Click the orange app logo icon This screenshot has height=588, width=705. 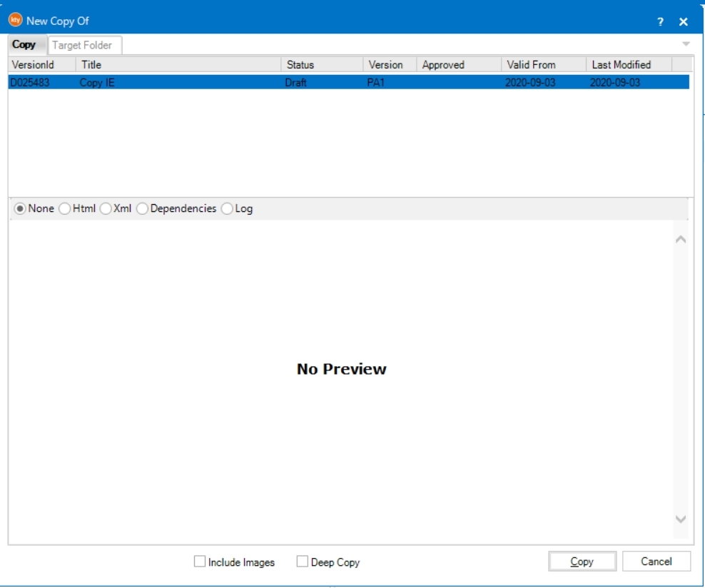tap(15, 21)
